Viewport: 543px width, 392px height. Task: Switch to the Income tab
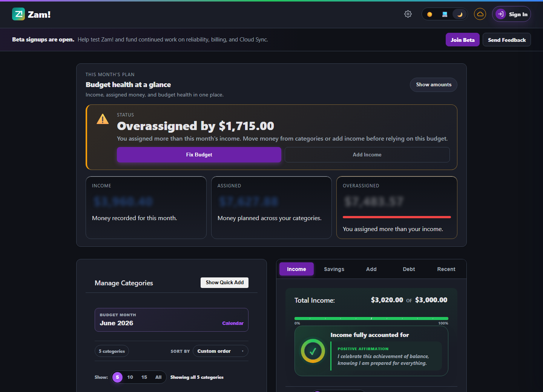click(x=296, y=269)
